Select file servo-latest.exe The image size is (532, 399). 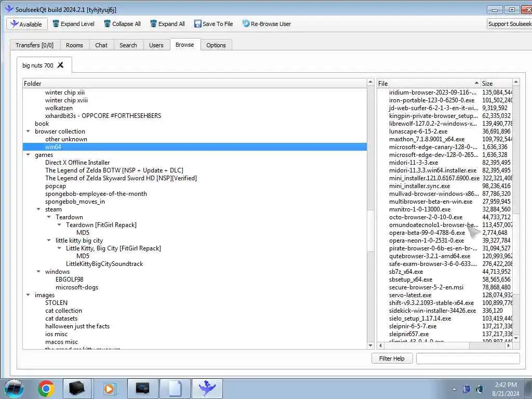coord(410,295)
